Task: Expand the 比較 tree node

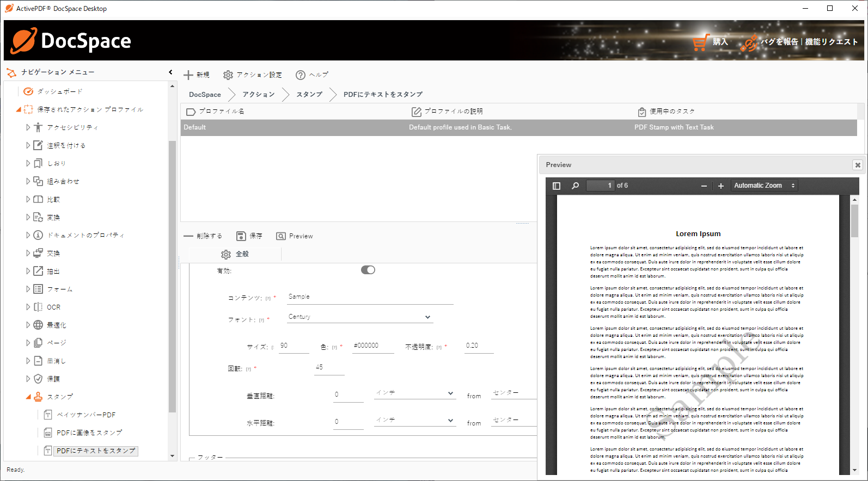Action: (28, 199)
